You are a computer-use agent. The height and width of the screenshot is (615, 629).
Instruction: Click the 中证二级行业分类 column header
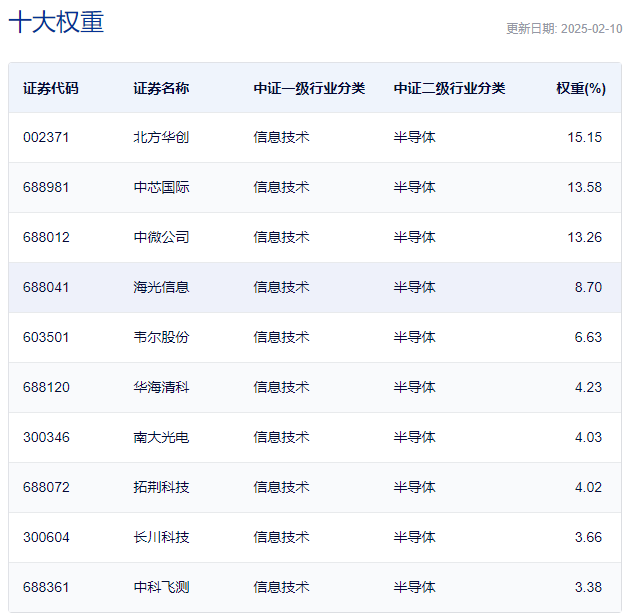pos(449,88)
